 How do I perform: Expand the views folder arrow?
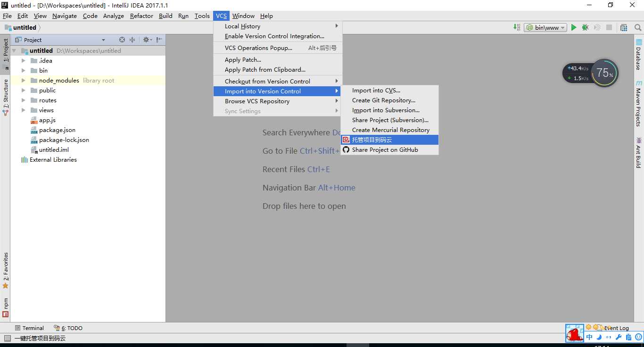click(x=23, y=110)
